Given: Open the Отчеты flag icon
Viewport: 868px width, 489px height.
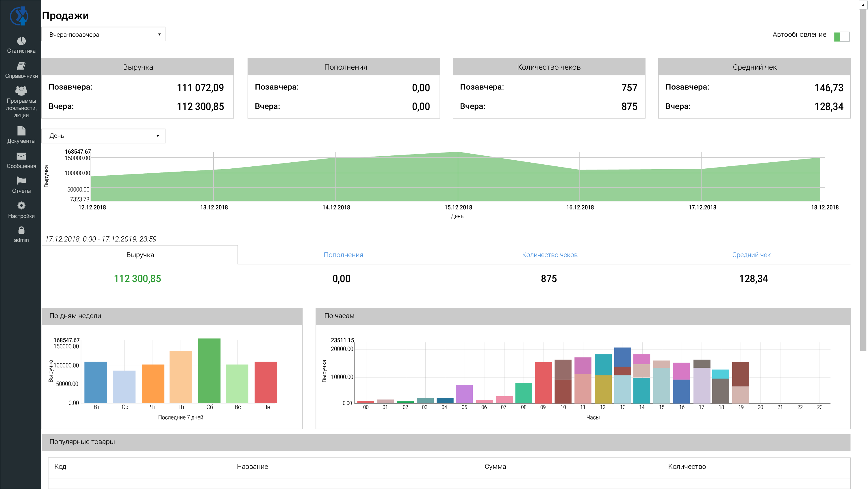Looking at the screenshot, I should tap(21, 181).
